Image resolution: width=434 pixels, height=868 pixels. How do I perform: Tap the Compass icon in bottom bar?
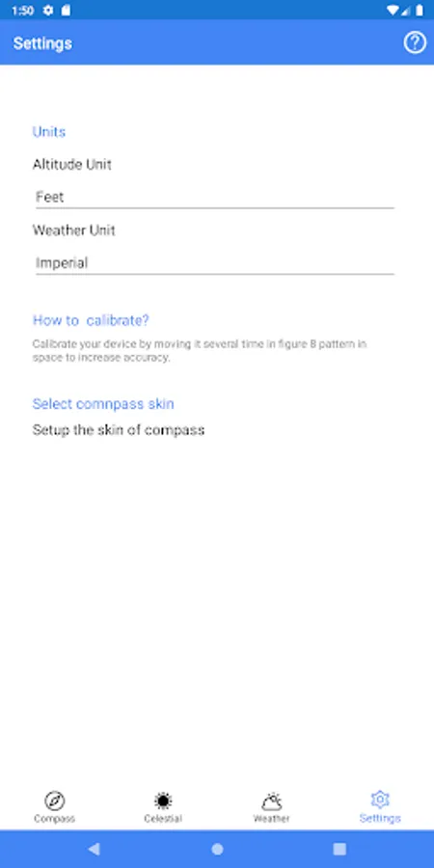tap(54, 800)
